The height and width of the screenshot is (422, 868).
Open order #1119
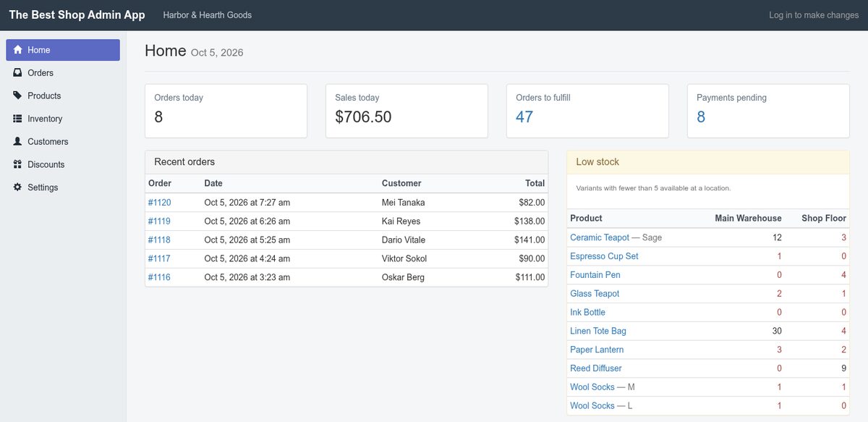click(x=159, y=221)
